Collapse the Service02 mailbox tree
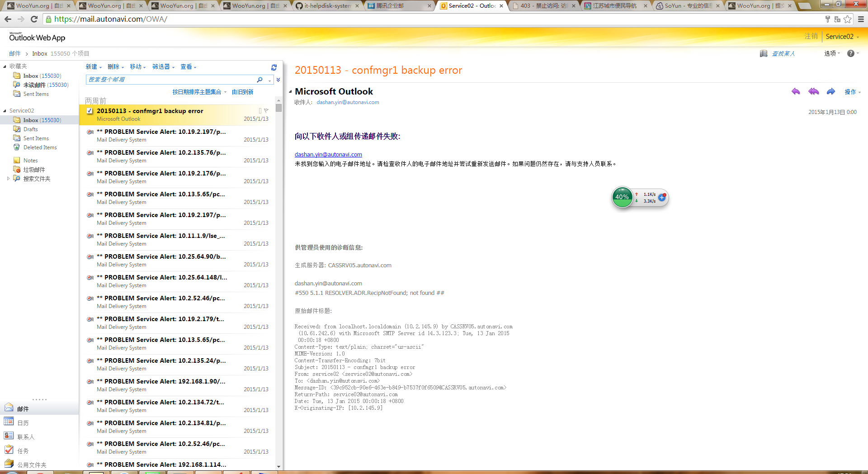Screen dimensions: 868x474 click(5, 111)
